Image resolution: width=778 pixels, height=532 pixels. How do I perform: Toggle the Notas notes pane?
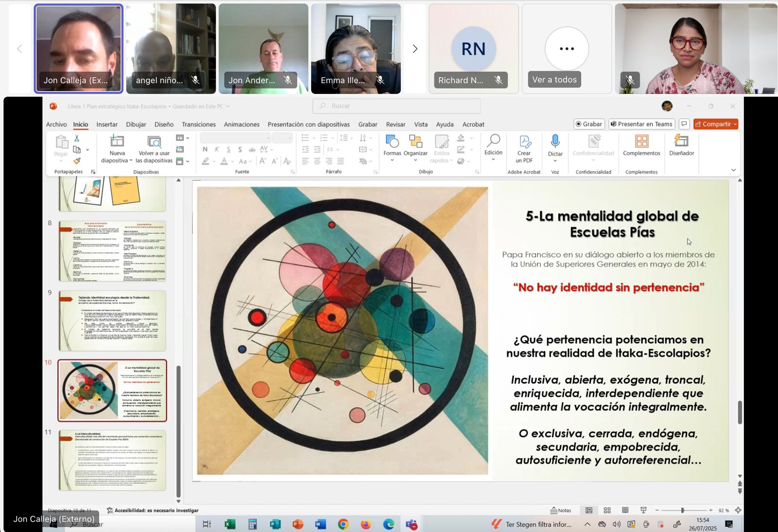click(561, 510)
